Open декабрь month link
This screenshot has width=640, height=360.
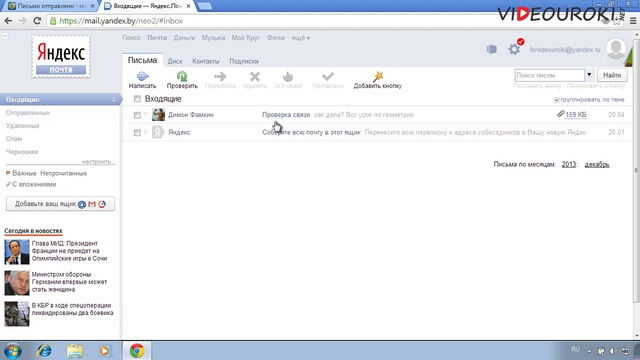point(597,164)
